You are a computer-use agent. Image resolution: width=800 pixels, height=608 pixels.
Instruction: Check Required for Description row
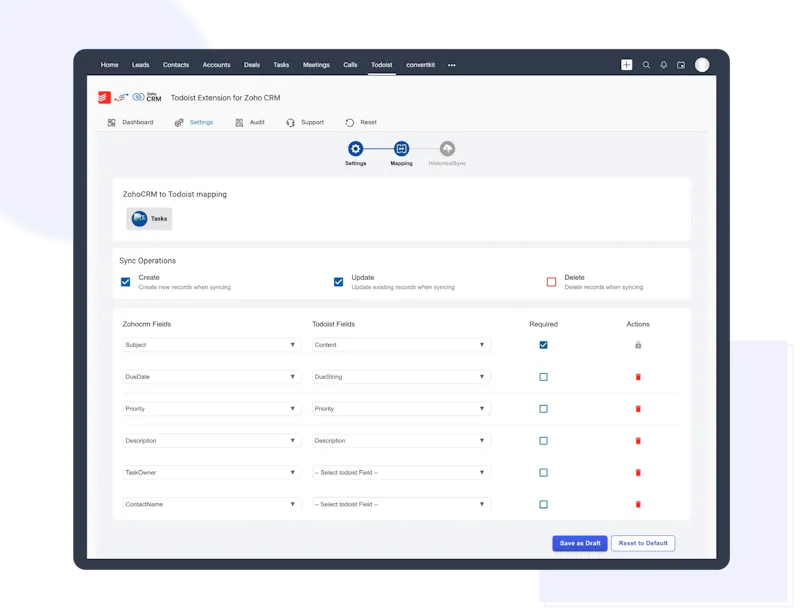(x=543, y=441)
